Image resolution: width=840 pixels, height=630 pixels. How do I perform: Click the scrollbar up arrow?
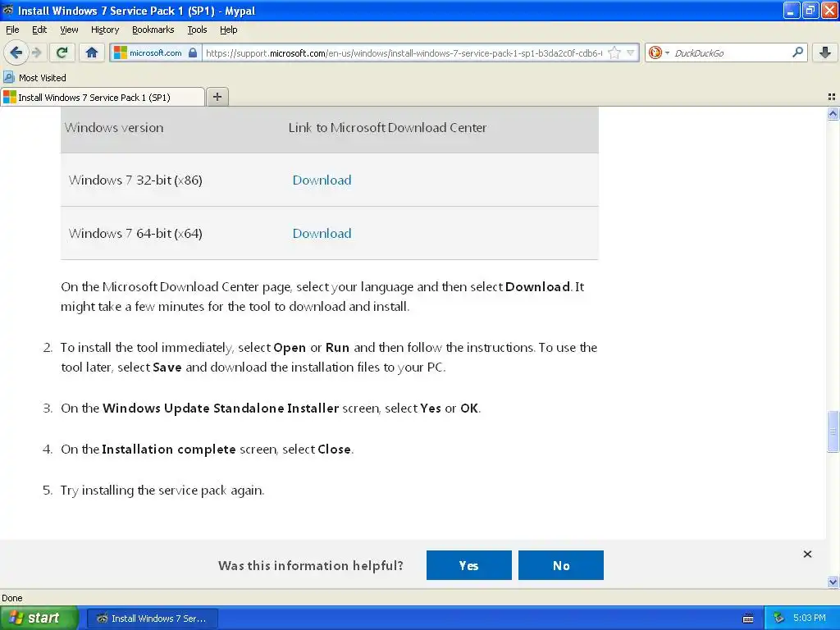833,113
